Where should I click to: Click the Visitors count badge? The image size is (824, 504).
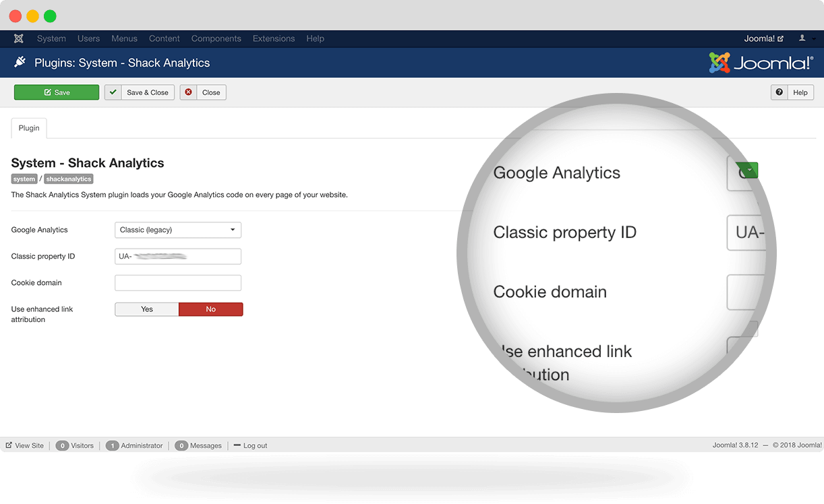pyautogui.click(x=62, y=445)
